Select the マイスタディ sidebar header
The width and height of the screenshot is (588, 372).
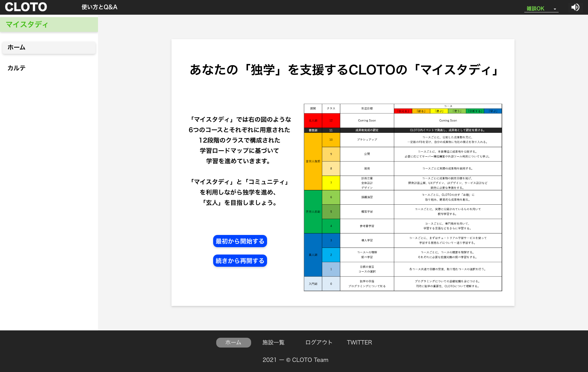click(x=49, y=24)
